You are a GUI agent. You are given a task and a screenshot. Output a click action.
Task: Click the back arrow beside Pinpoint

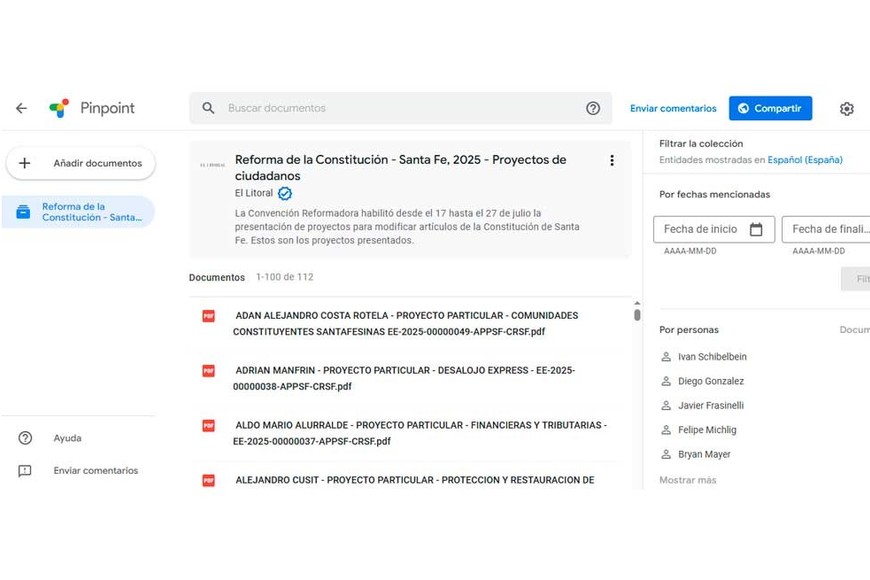[x=21, y=108]
